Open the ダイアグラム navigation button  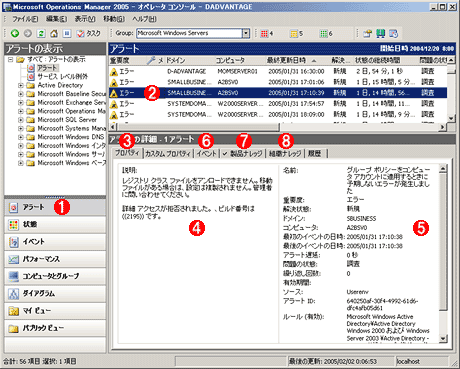(55, 294)
